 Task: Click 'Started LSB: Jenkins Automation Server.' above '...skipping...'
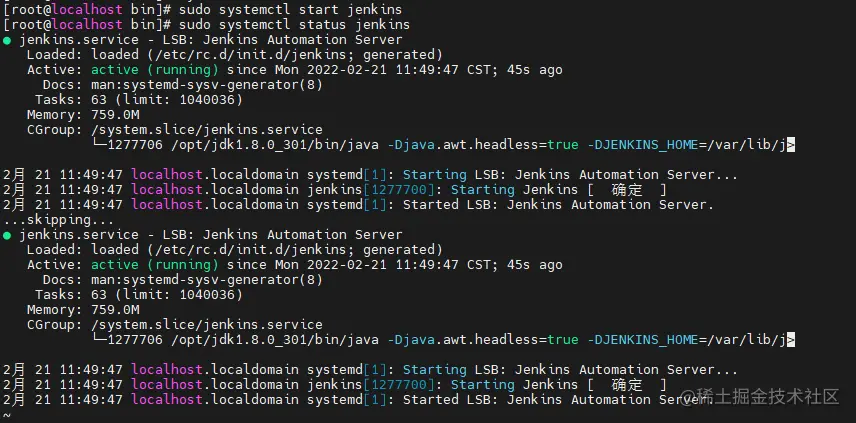(x=558, y=205)
